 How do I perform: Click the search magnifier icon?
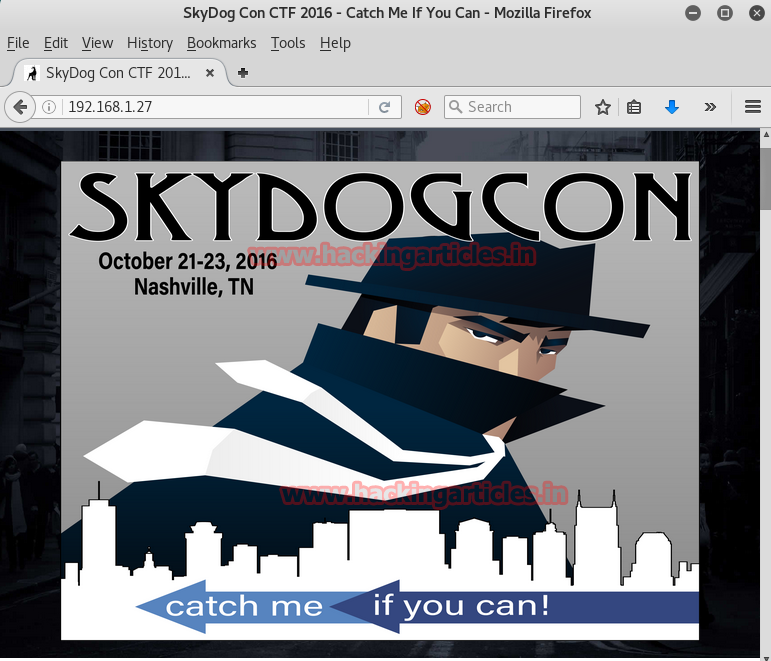[x=455, y=107]
